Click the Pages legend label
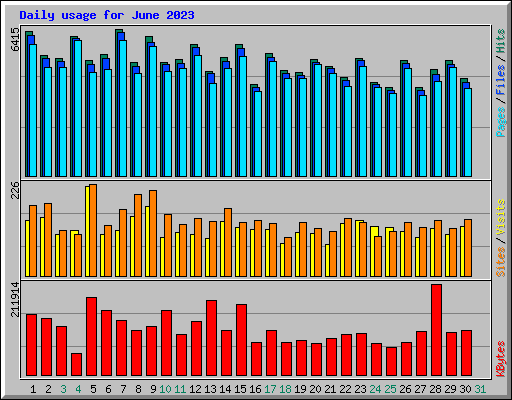The image size is (512, 400). point(501,122)
